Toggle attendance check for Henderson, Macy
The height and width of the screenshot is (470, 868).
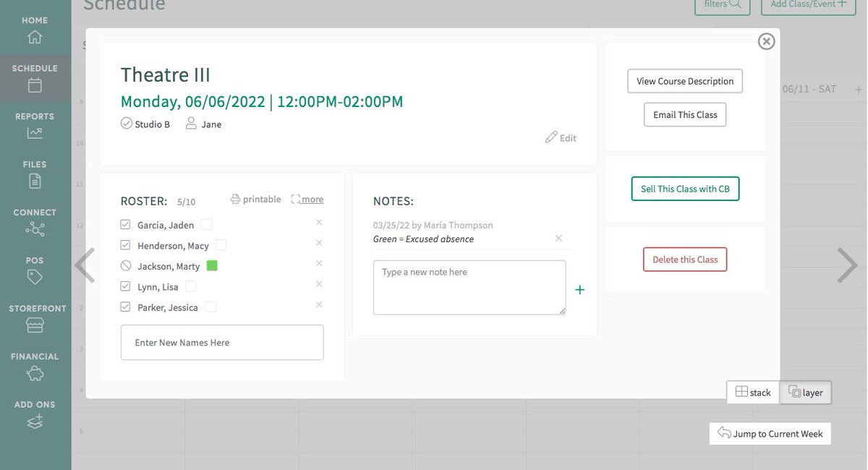[125, 245]
